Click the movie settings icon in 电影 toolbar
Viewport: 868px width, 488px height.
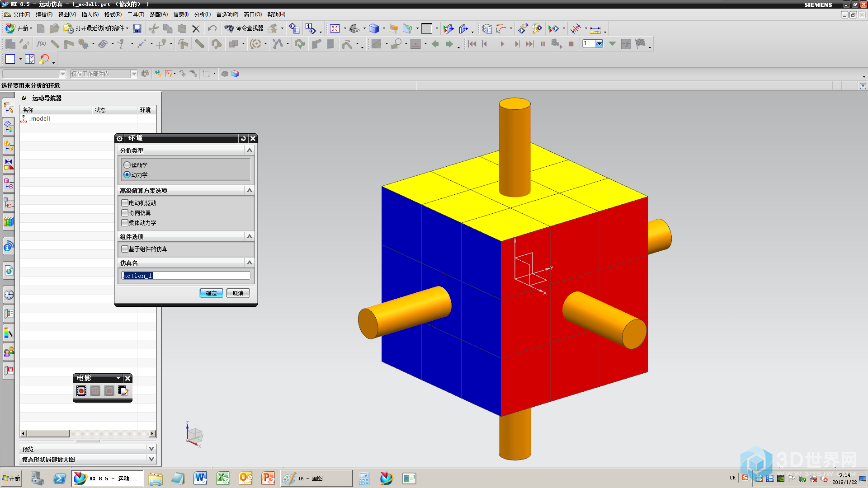tap(123, 391)
